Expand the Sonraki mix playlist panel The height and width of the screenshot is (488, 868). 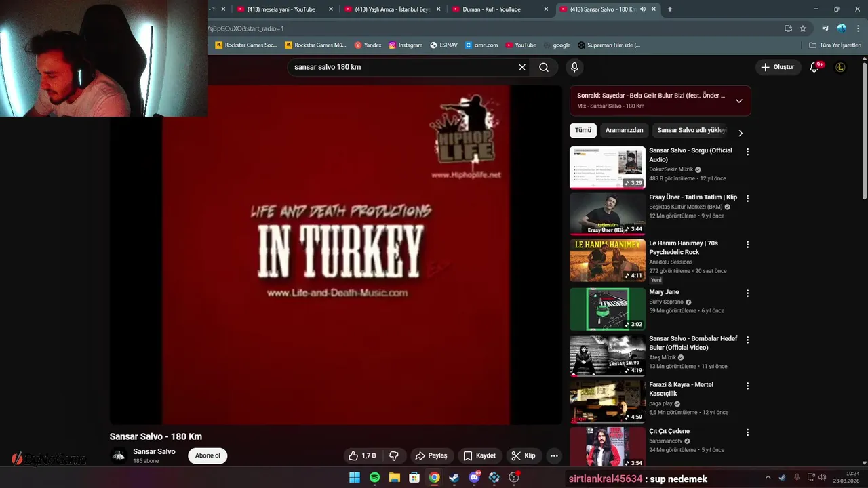tap(739, 100)
